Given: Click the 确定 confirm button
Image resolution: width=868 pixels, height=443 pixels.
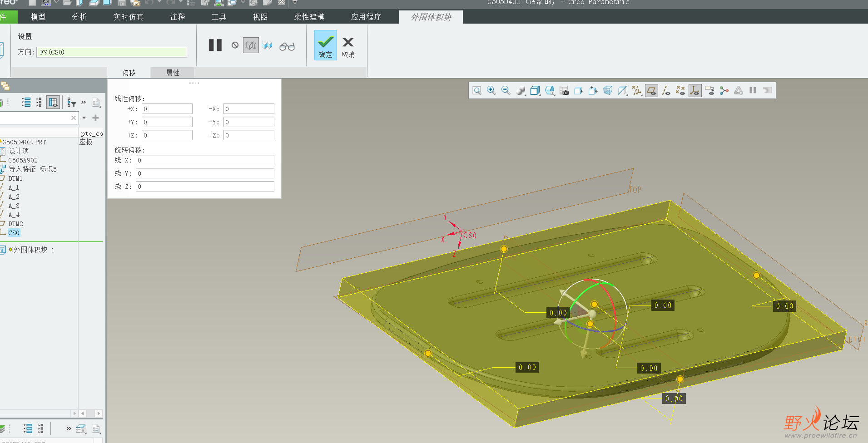Looking at the screenshot, I should click(325, 45).
